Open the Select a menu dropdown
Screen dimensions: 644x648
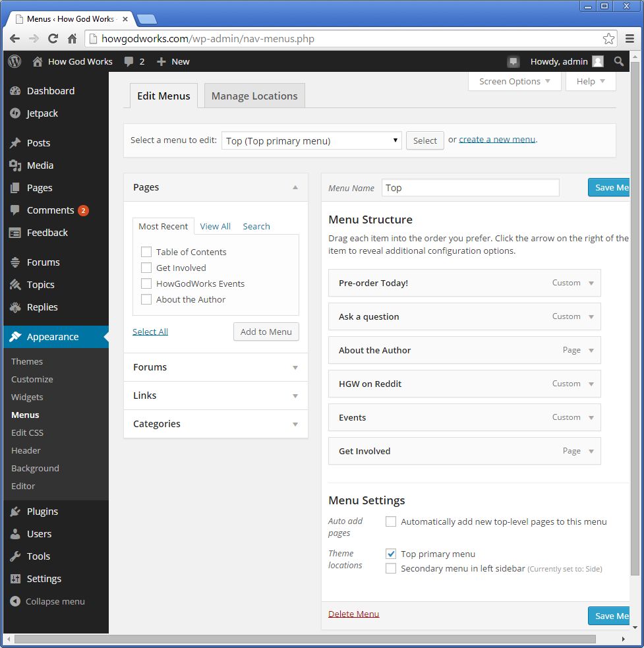[x=311, y=140]
